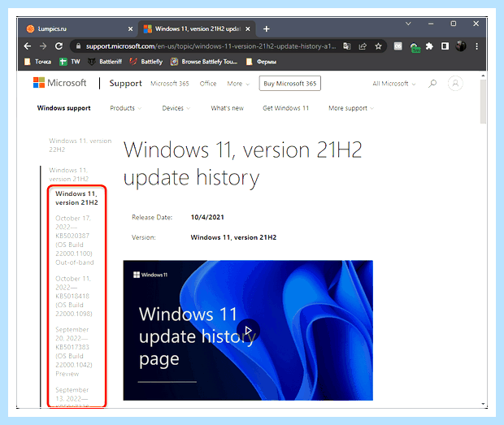
Task: Open the Battlefly bookmark
Action: coord(146,62)
